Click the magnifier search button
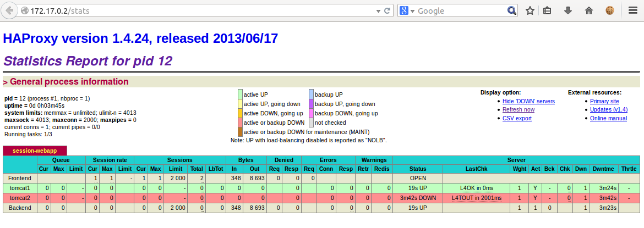 tap(511, 11)
